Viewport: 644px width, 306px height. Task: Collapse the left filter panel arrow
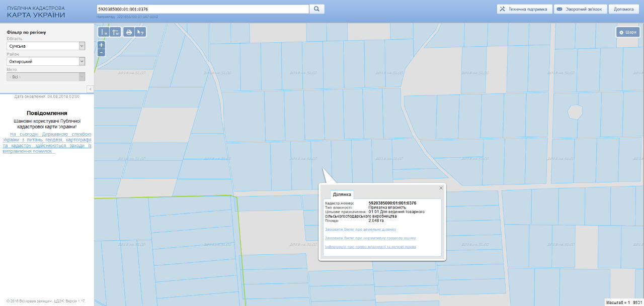click(x=90, y=89)
